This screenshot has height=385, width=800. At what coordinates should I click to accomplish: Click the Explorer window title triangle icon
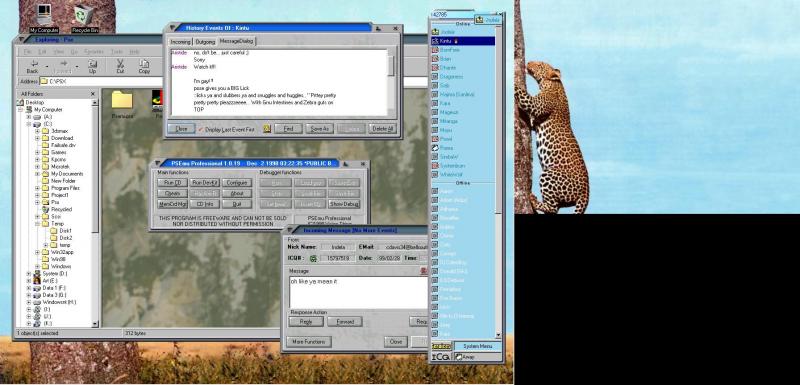pyautogui.click(x=21, y=39)
